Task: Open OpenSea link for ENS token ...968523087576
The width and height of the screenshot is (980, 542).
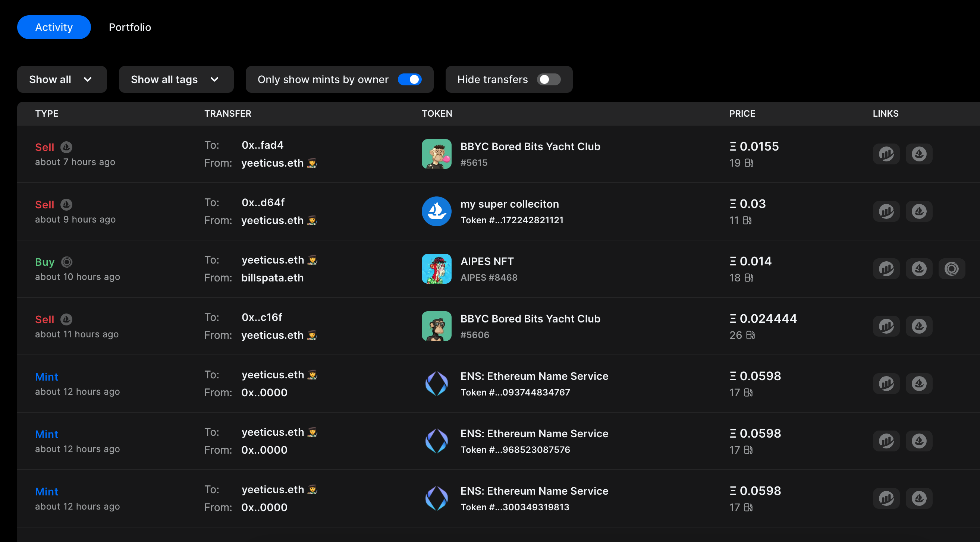Action: (x=919, y=441)
